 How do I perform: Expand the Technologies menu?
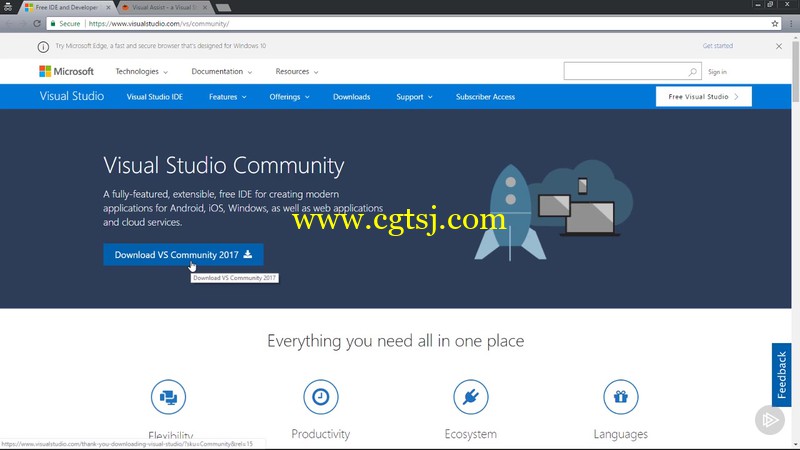pyautogui.click(x=141, y=71)
